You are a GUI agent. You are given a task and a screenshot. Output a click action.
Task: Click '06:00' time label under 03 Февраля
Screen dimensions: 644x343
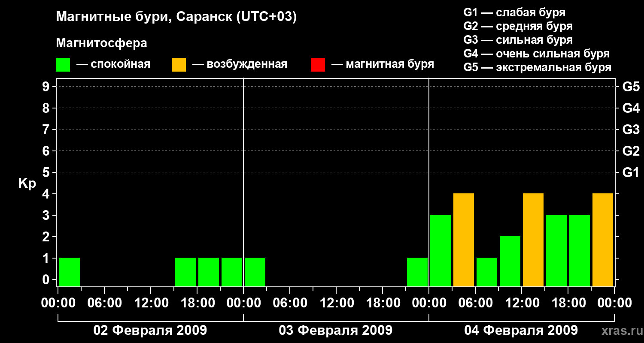coord(290,303)
